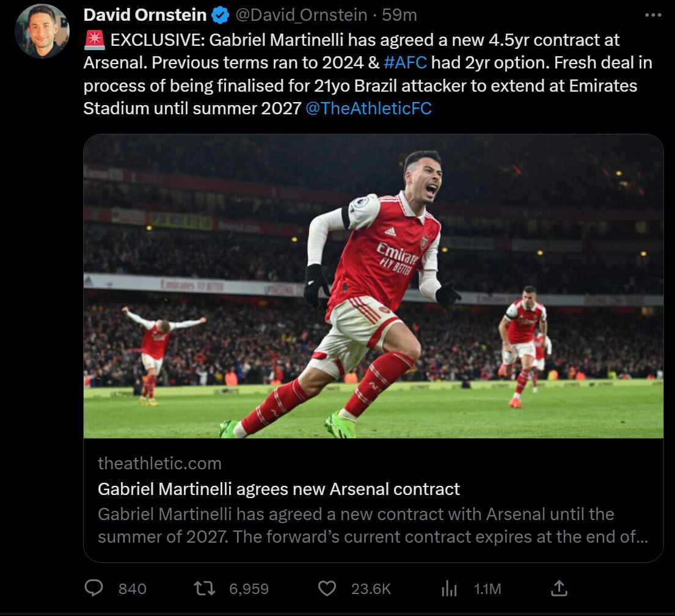Click the share upload arrow icon
The width and height of the screenshot is (675, 616).
[559, 588]
